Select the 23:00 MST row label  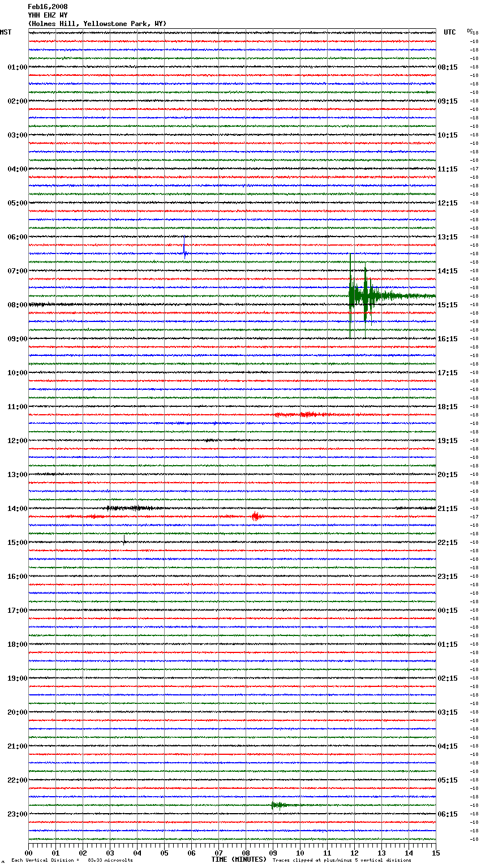click(x=18, y=814)
